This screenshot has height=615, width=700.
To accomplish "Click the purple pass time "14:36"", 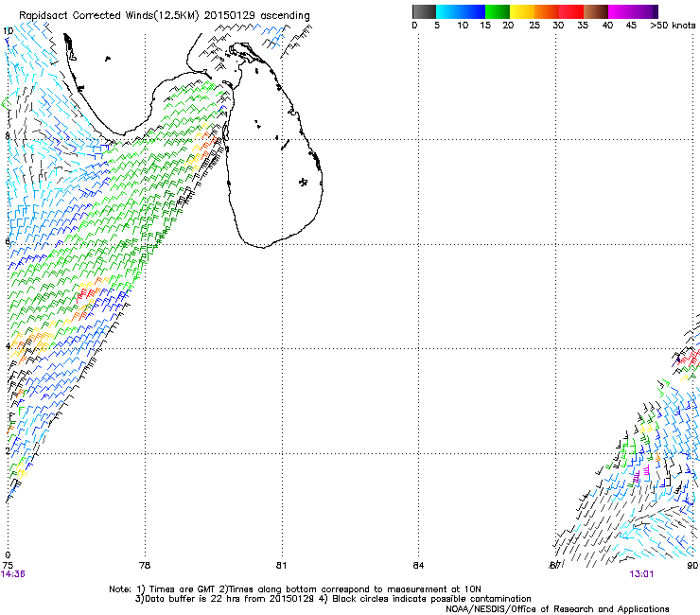I will tap(13, 574).
